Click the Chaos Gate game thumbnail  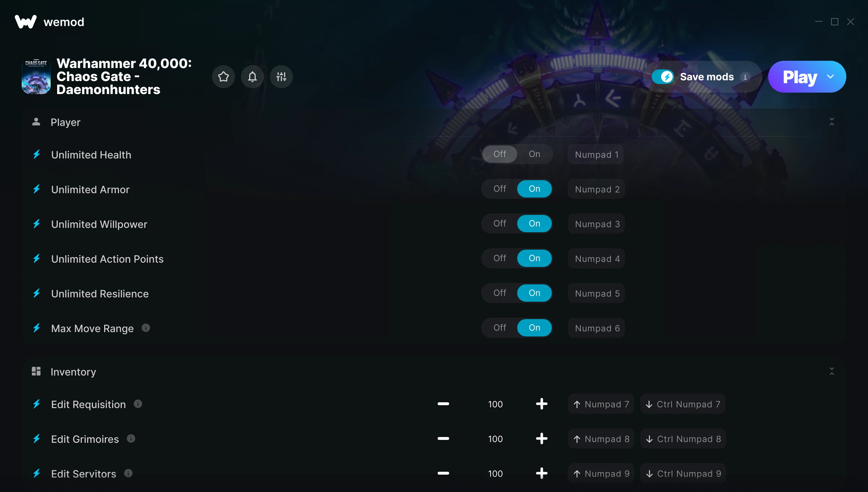click(36, 77)
